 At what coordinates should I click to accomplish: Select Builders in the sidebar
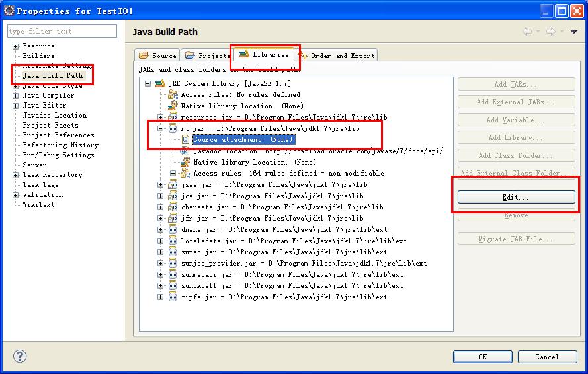(x=38, y=56)
